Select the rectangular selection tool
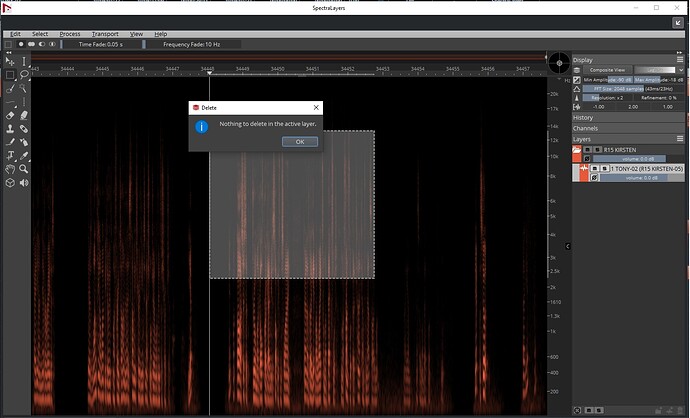 10,75
